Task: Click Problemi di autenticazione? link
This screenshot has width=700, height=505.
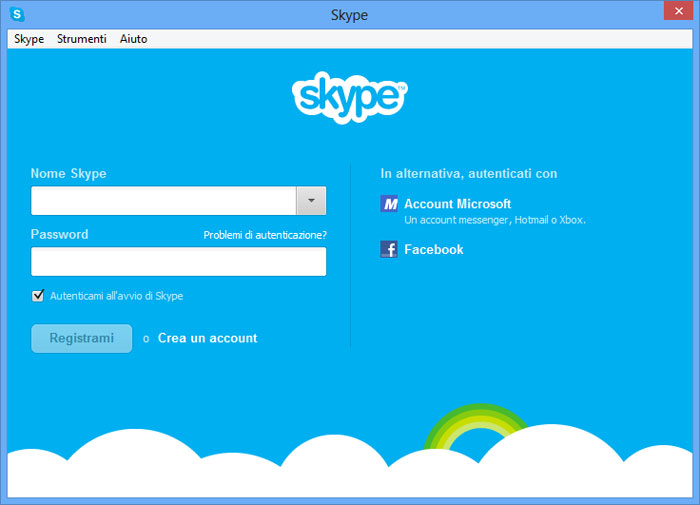Action: tap(265, 235)
